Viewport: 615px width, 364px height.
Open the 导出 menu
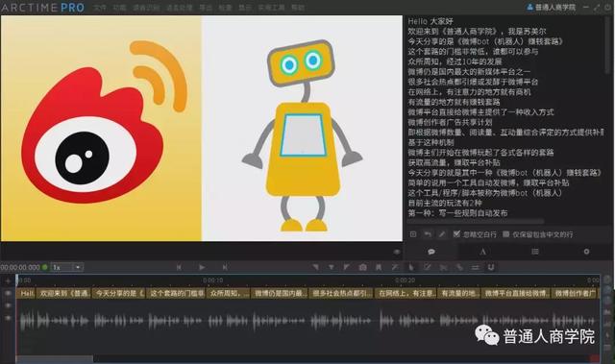point(206,8)
